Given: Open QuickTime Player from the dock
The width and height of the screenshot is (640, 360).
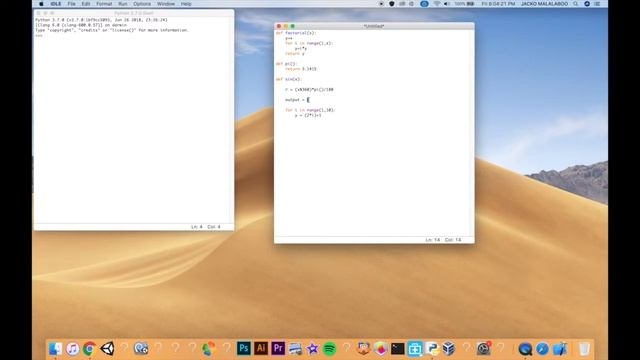Looking at the screenshot, I should tap(525, 349).
